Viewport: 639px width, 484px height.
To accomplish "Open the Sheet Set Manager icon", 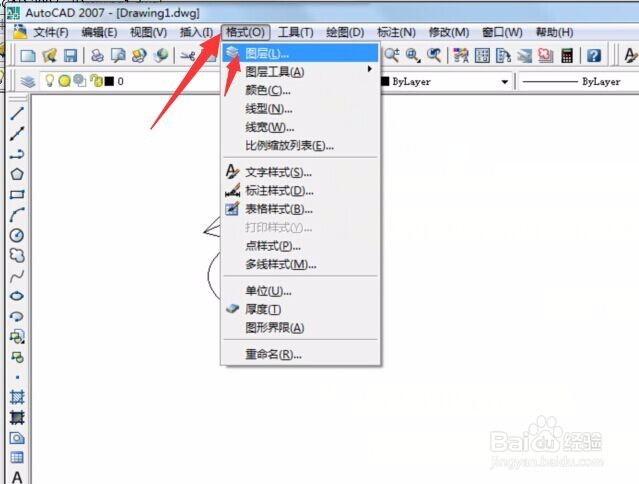I will tap(524, 55).
